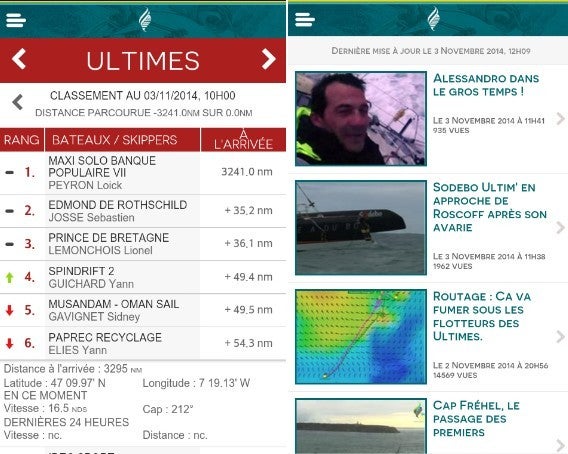Tap skipper name LEMONCHOIS Lionel
This screenshot has height=454, width=568.
coord(100,250)
